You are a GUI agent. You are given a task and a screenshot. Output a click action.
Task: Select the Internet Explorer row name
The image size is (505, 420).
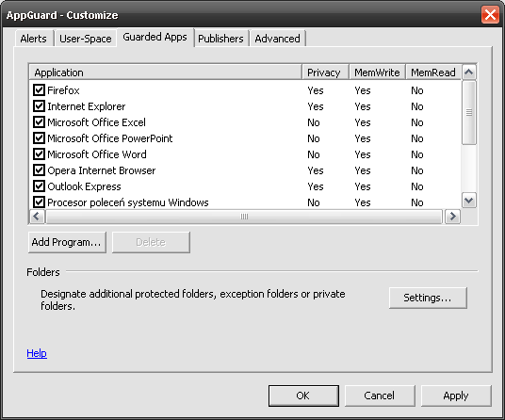[x=87, y=106]
